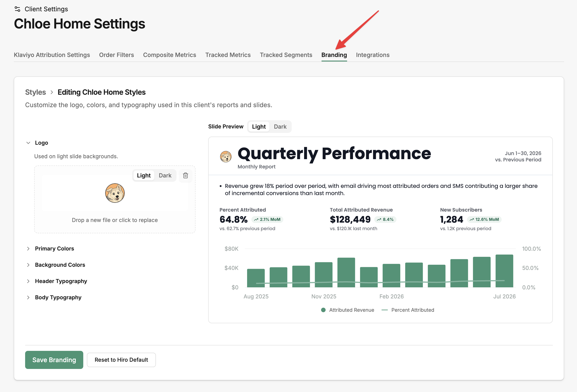Viewport: 577px width, 392px height.
Task: Open the Order Filters tab
Action: click(117, 55)
